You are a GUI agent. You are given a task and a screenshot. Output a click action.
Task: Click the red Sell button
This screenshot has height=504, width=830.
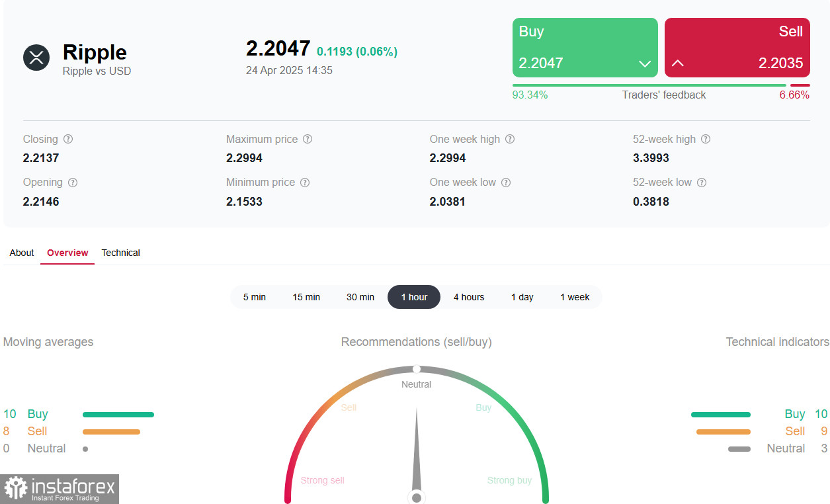[737, 48]
